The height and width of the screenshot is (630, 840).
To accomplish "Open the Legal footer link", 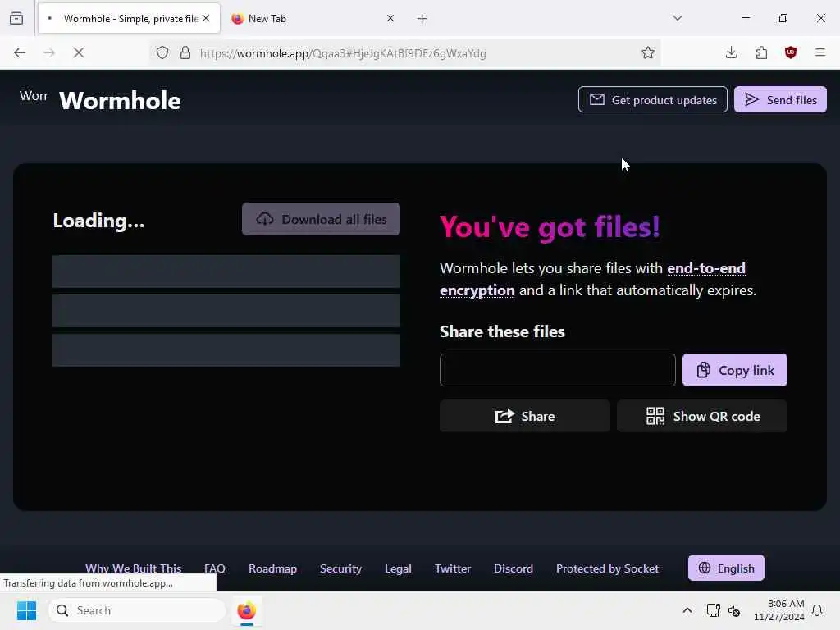I will [398, 568].
